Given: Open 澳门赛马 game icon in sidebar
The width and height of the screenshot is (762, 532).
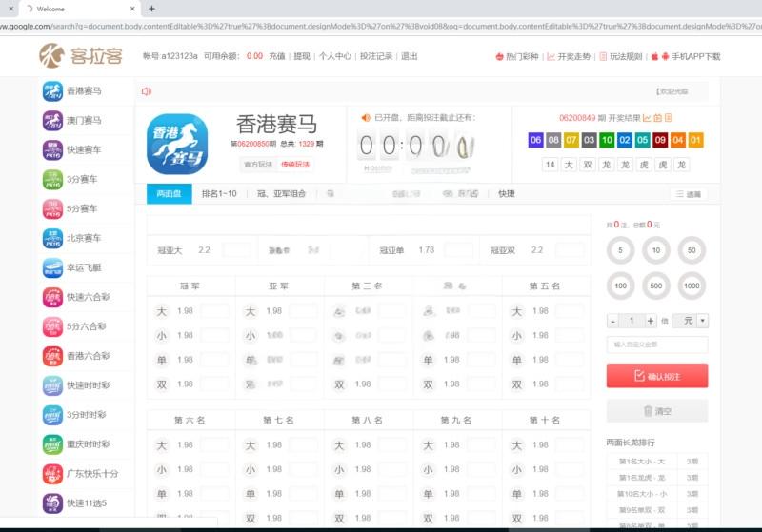Looking at the screenshot, I should (52, 121).
